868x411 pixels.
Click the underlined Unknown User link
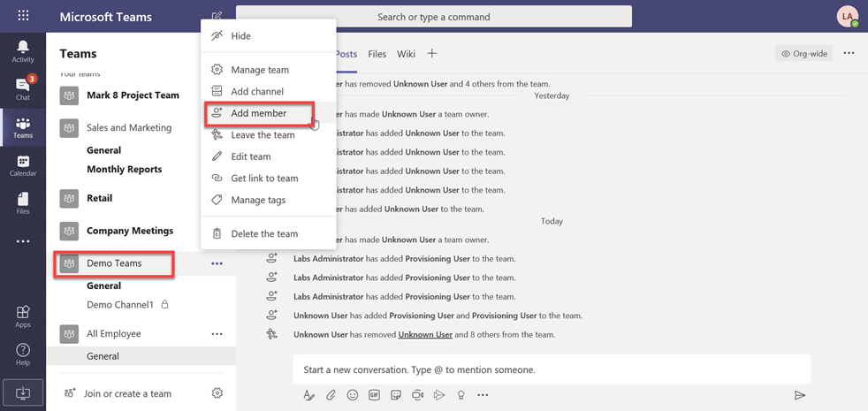pyautogui.click(x=425, y=335)
